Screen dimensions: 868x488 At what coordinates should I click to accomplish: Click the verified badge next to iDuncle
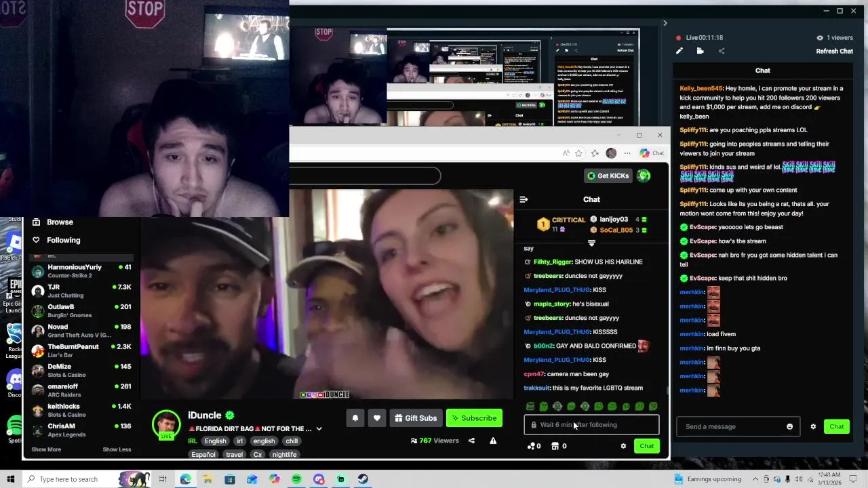click(x=230, y=415)
